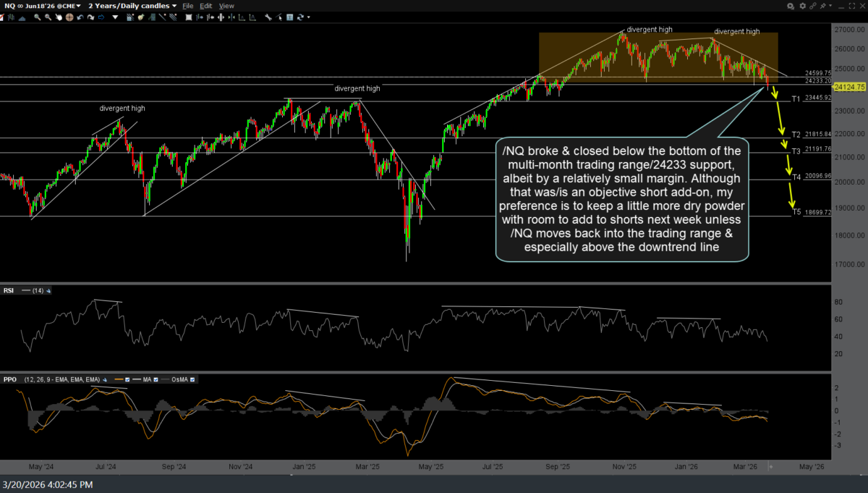Open chart settings gear icon
Screen dimensions: 868x493
802,6
